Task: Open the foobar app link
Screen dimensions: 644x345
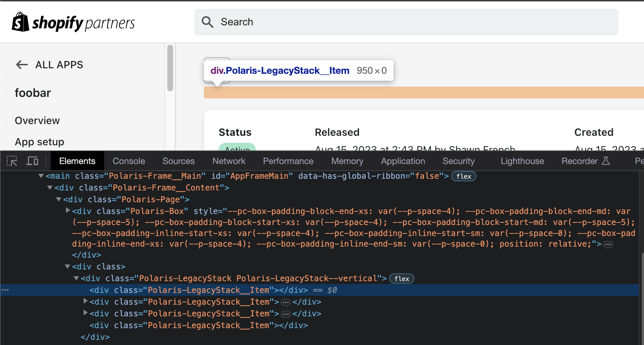Action: (33, 93)
